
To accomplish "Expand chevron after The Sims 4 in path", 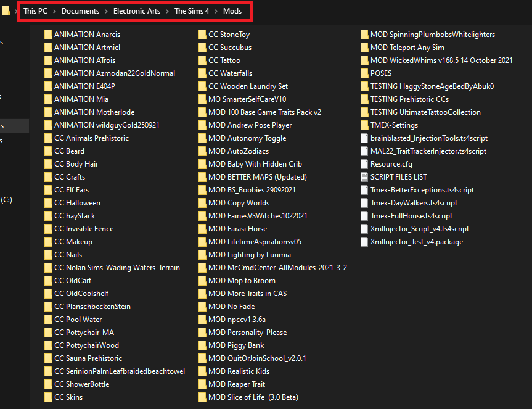I will (x=216, y=11).
